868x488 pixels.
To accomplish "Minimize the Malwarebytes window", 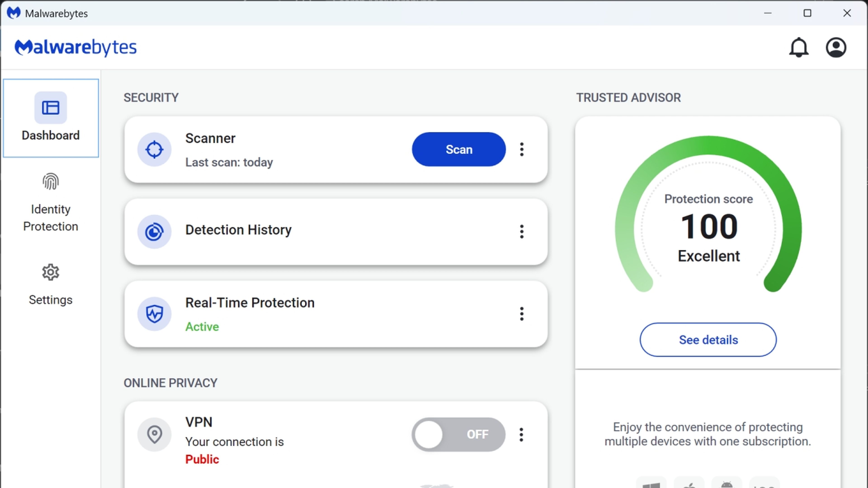I will 768,13.
